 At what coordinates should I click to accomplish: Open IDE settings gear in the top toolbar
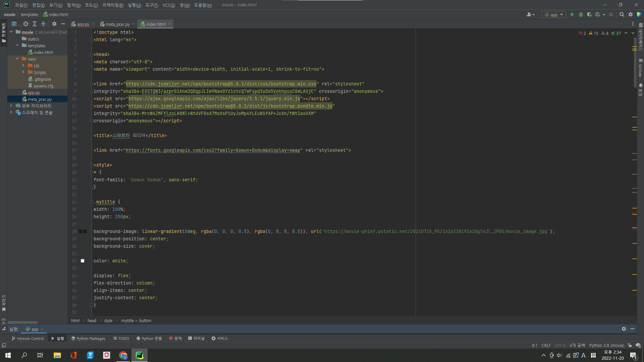(631, 15)
